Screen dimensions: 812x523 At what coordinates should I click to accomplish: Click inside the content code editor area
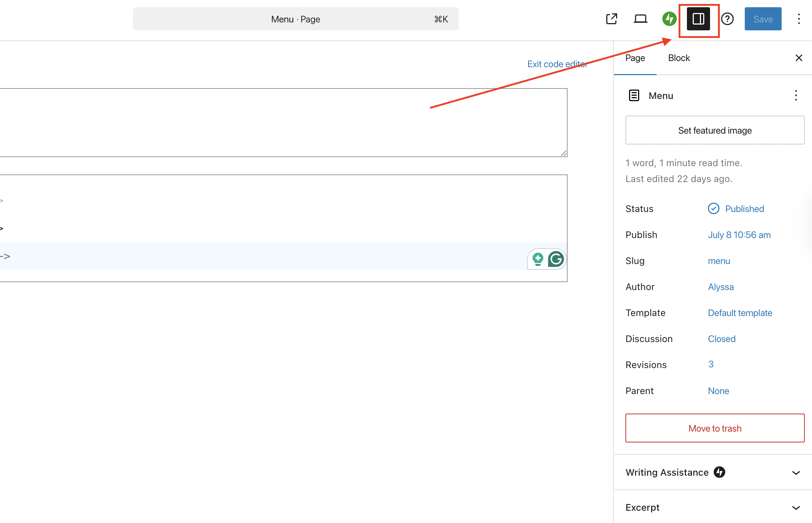click(283, 228)
